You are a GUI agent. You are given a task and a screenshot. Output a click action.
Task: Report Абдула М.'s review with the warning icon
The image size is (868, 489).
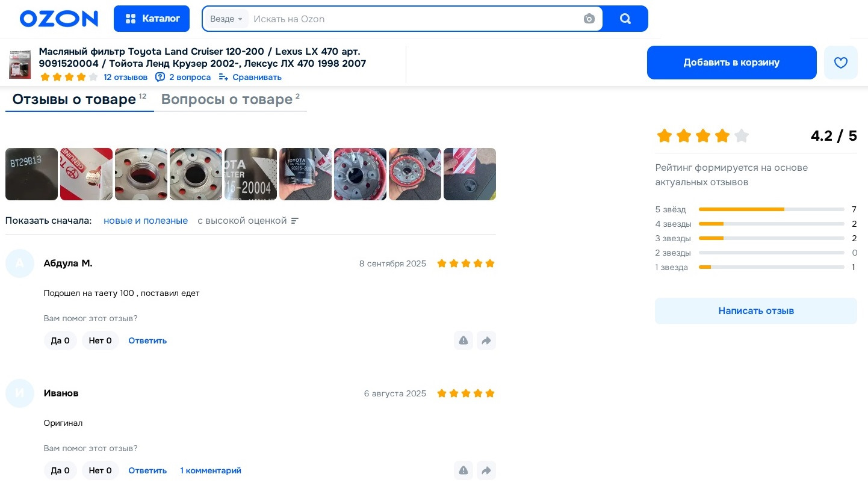pos(463,340)
